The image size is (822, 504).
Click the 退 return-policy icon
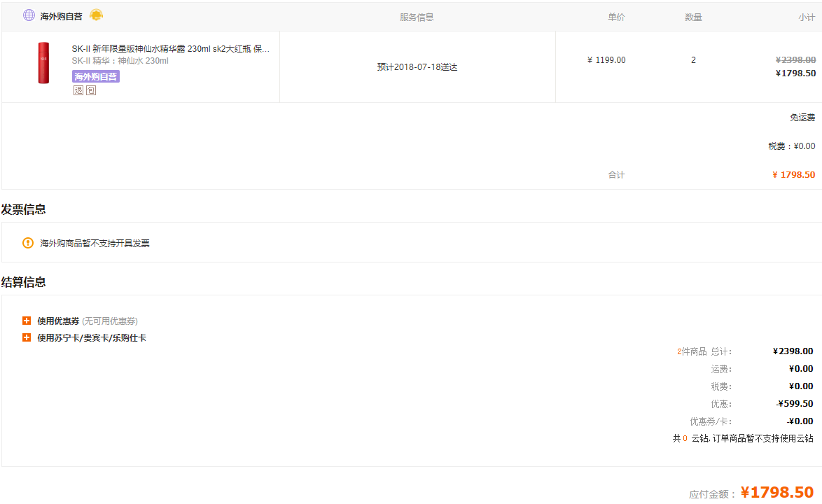78,90
